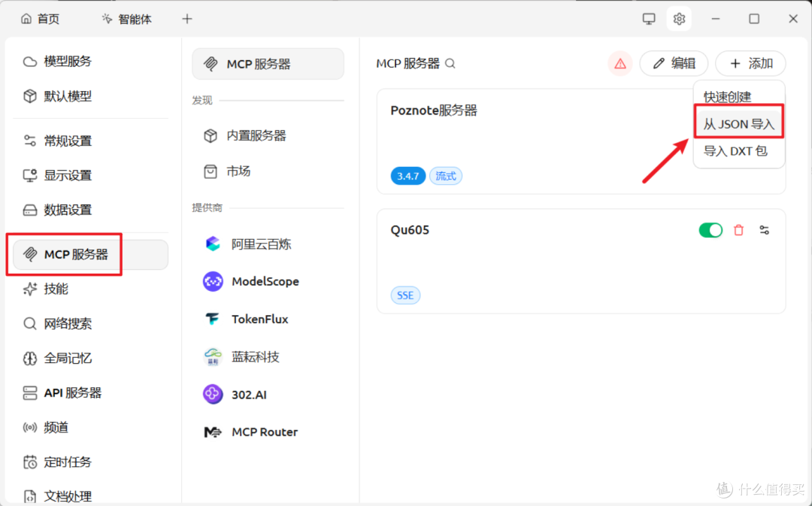Open the Qu605 server card

pos(581,262)
